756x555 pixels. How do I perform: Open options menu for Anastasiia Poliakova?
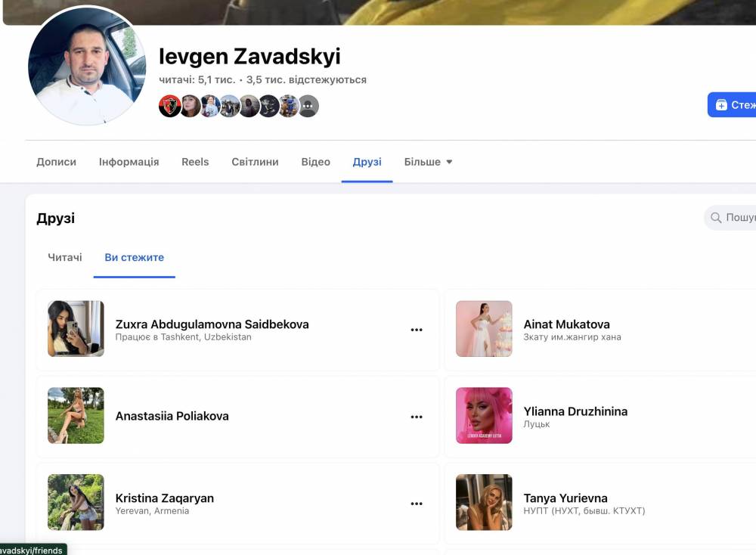tap(417, 417)
